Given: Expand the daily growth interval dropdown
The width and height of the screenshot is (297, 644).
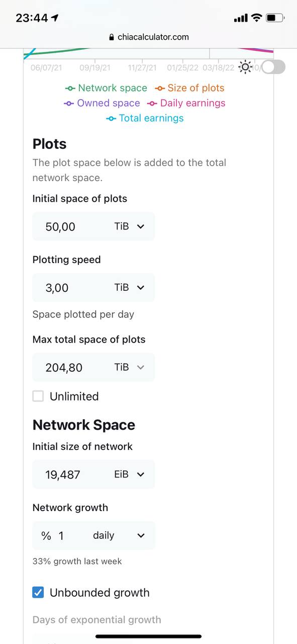Looking at the screenshot, I should (119, 536).
